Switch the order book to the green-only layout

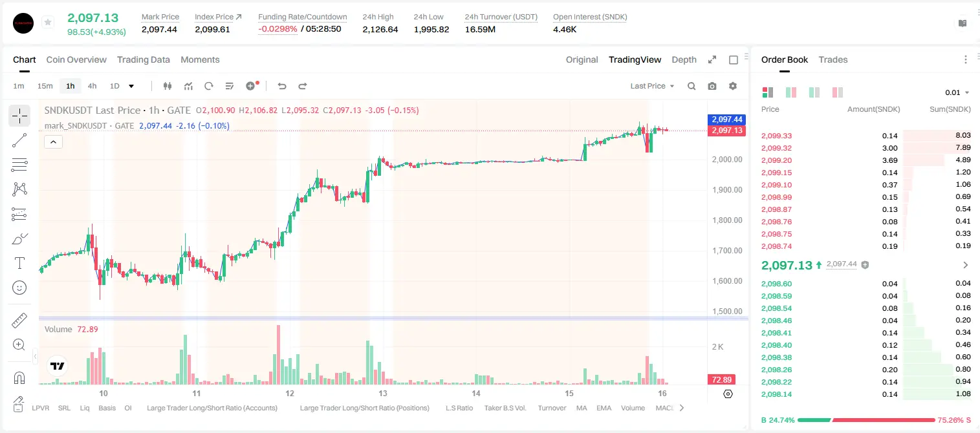814,92
